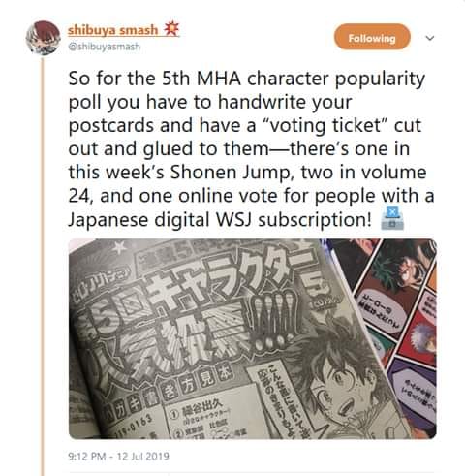Open the @shibuyasmash handle link
This screenshot has width=465, height=476.
coord(104,47)
